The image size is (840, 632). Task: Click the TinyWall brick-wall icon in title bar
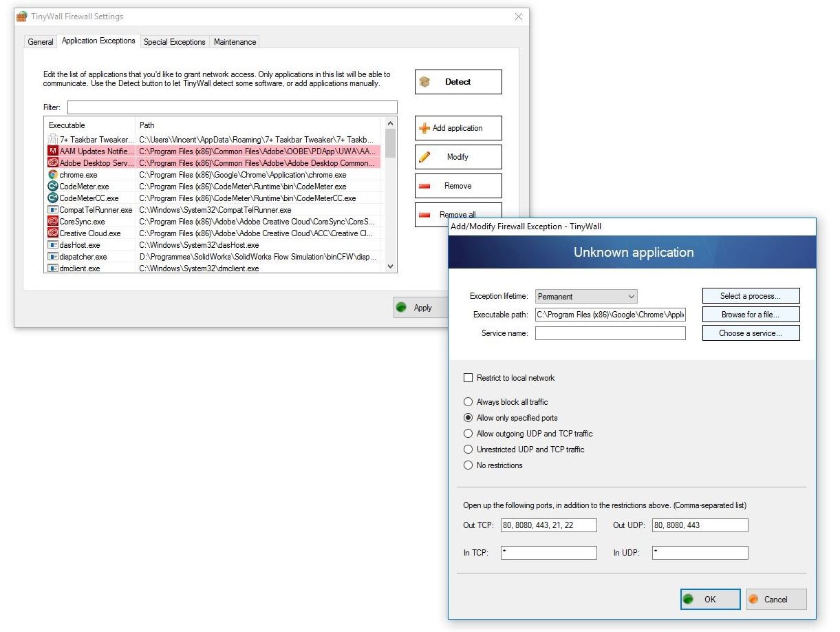pos(22,17)
